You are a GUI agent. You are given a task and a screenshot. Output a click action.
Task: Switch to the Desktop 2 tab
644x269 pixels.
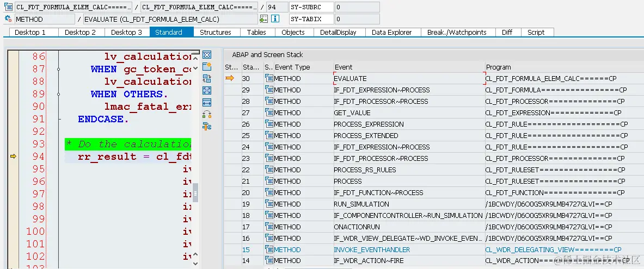click(80, 33)
